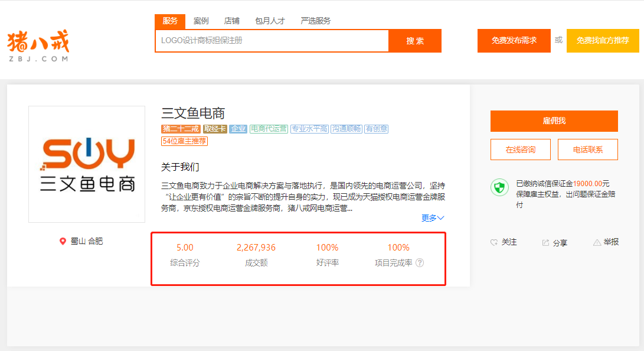Click the 电商代运营 tag
Viewport: 644px width, 351px height.
(269, 129)
